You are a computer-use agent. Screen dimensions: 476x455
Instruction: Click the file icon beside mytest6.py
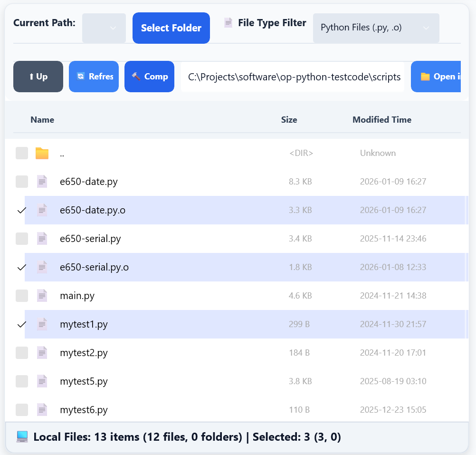click(42, 409)
